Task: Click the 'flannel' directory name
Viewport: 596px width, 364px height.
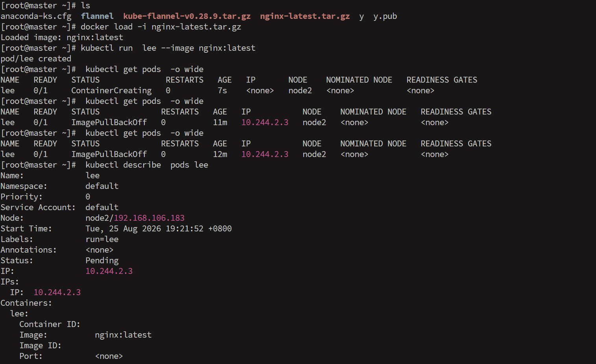Action: click(x=97, y=16)
